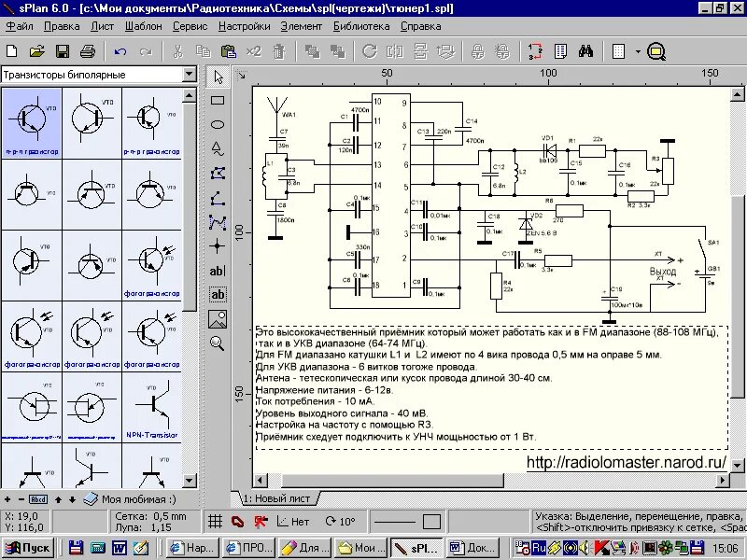Move library component down with arrow

tap(73, 499)
